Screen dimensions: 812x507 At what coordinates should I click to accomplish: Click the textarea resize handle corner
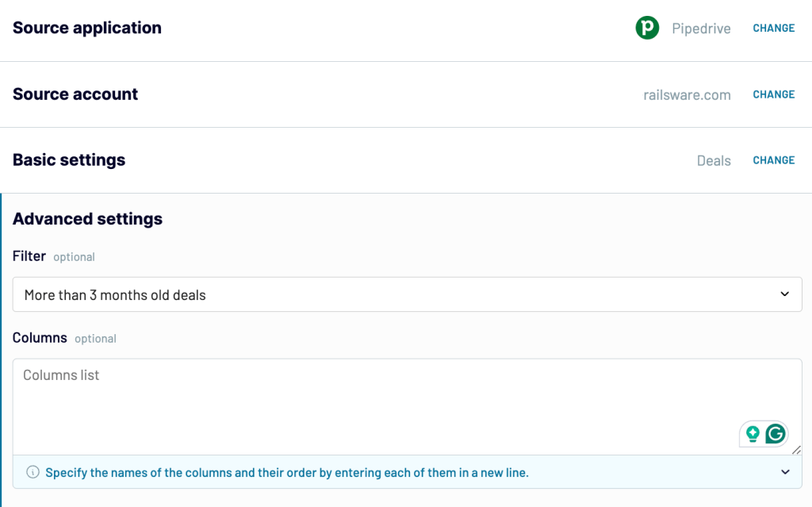coord(796,450)
